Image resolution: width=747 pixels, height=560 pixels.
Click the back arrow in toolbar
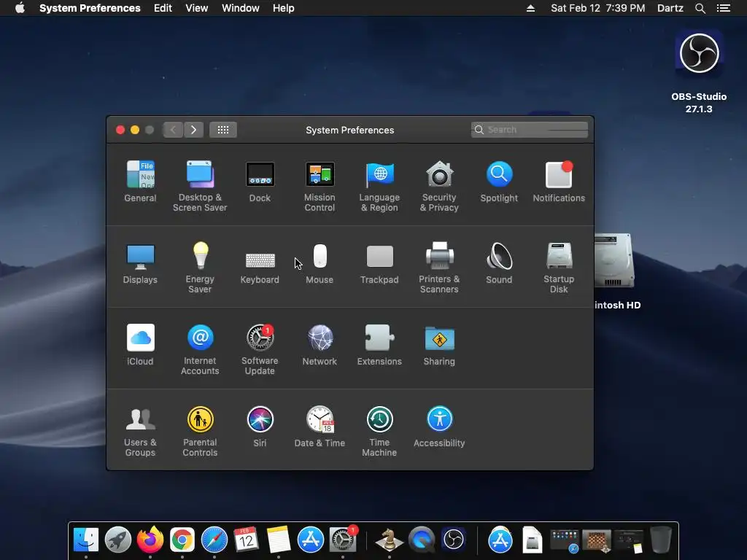coord(173,130)
